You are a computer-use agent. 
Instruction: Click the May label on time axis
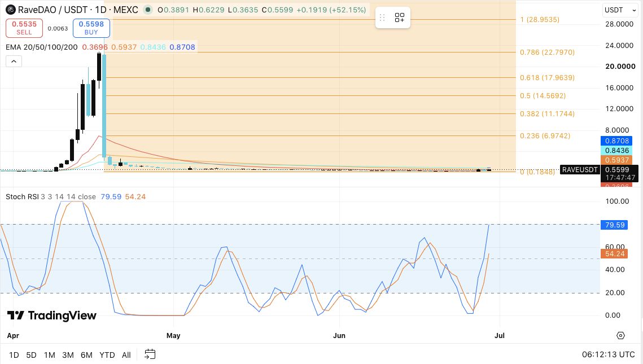click(x=173, y=335)
